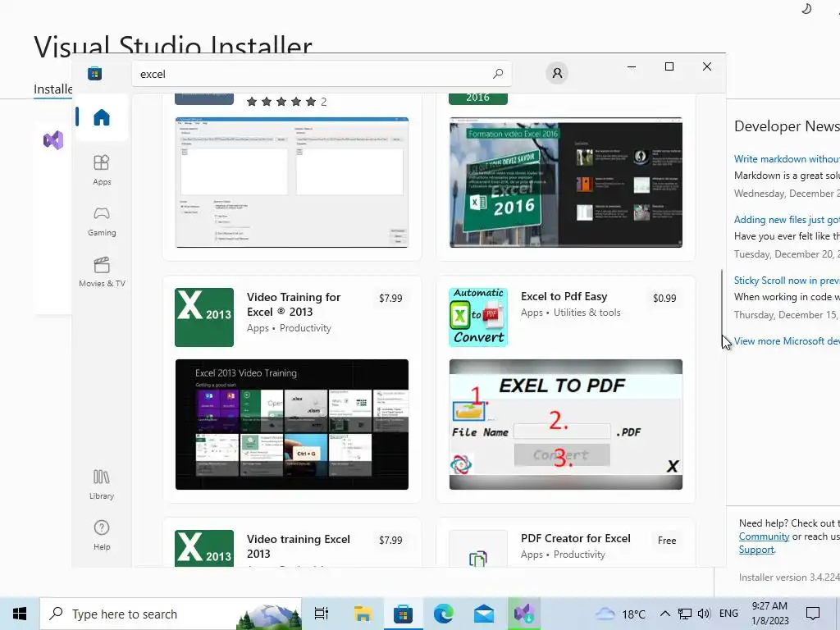Click Video training Excel 2013 green icon

pyautogui.click(x=204, y=548)
